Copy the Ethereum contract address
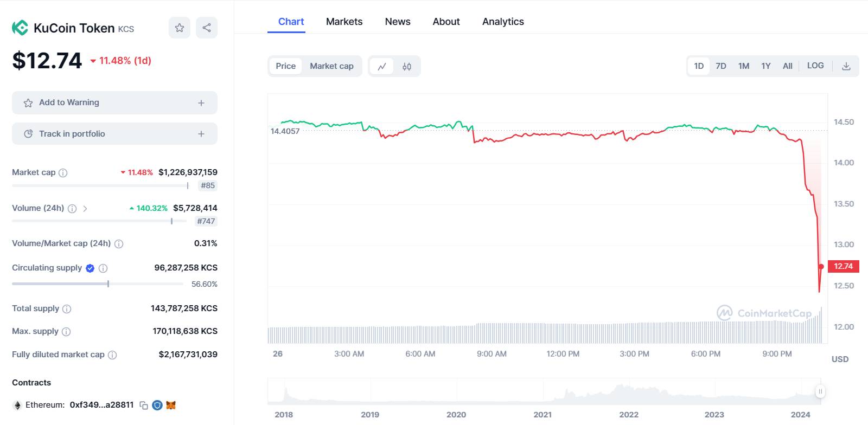Screen dimensions: 868x425 (x=144, y=405)
